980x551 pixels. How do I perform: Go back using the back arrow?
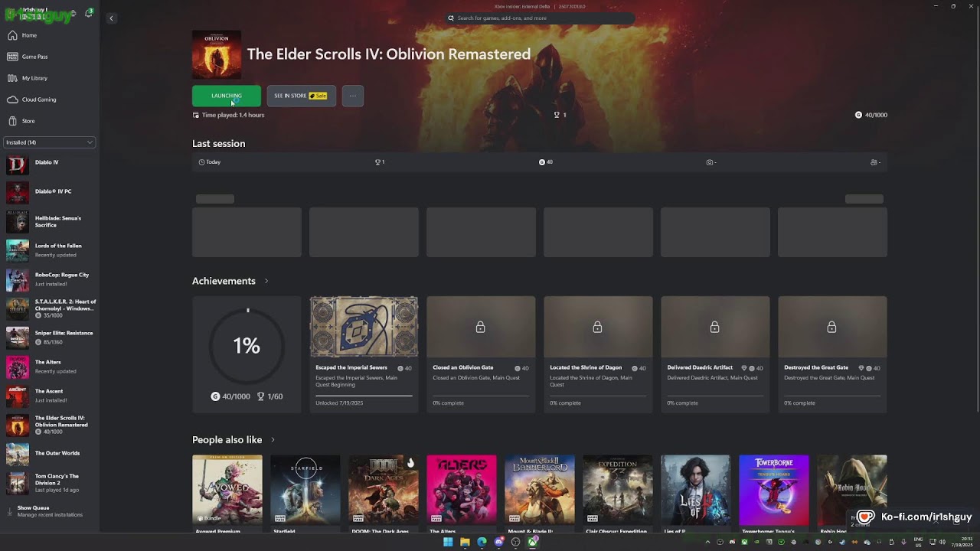pyautogui.click(x=111, y=18)
